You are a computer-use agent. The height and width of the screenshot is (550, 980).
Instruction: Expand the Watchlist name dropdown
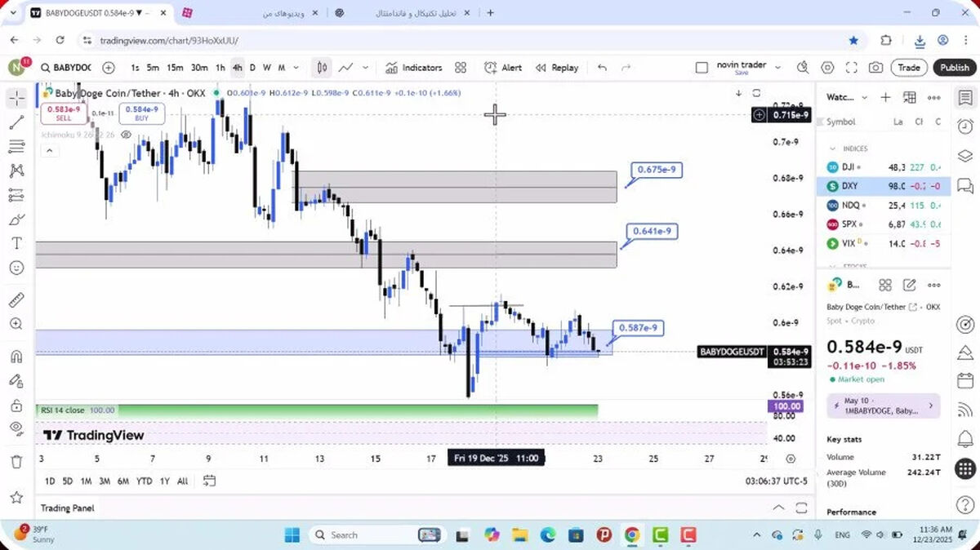point(865,97)
